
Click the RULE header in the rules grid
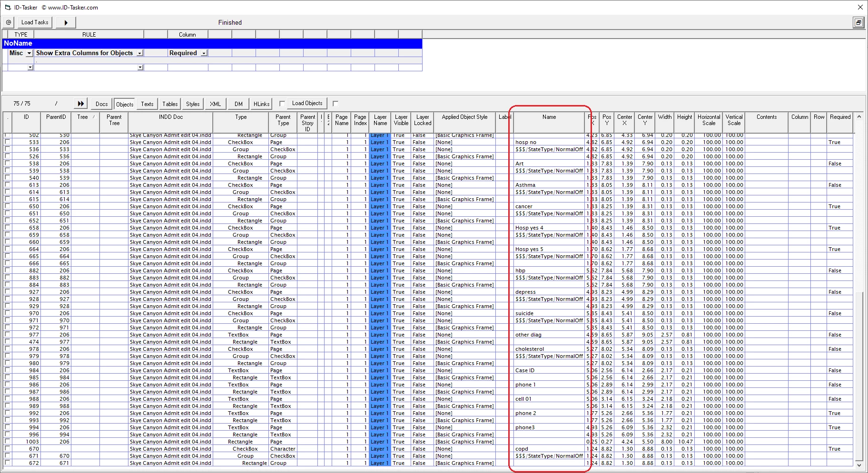pyautogui.click(x=89, y=35)
